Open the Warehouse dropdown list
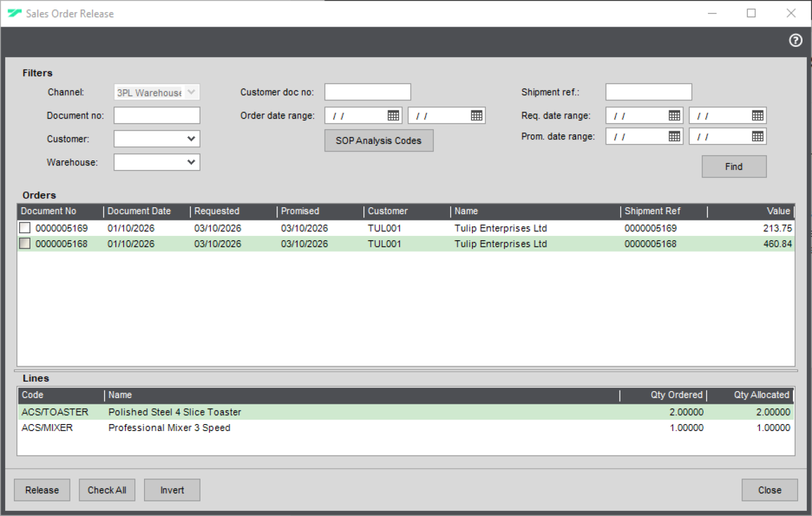Viewport: 812px width, 516px height. click(x=192, y=162)
